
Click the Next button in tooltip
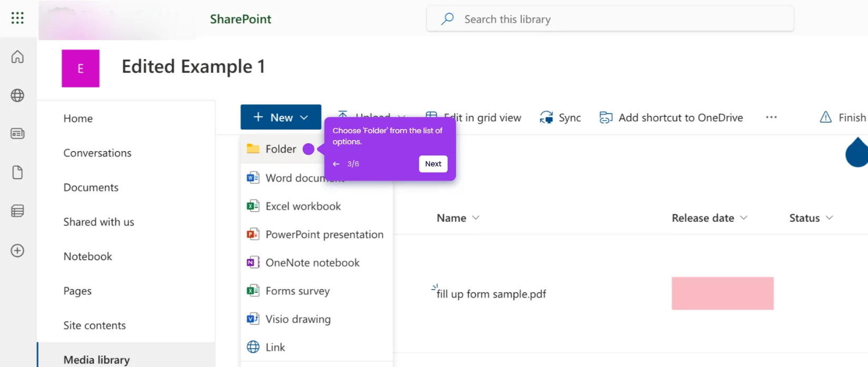click(433, 164)
